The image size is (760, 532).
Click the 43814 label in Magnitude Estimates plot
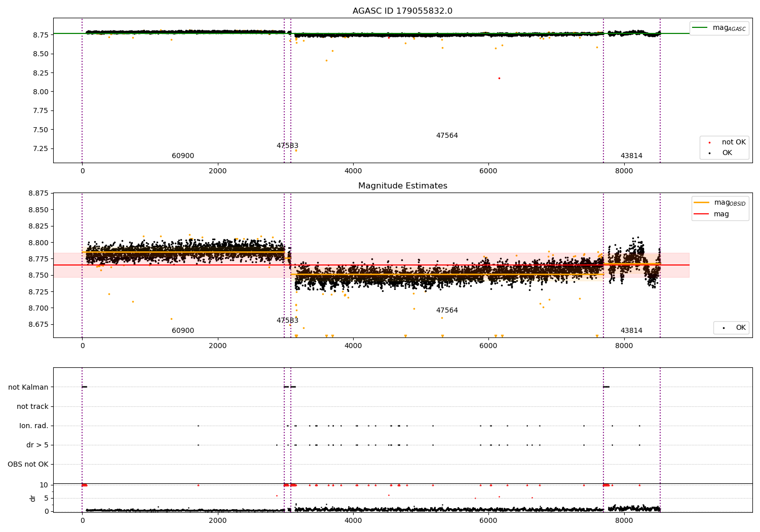631,331
